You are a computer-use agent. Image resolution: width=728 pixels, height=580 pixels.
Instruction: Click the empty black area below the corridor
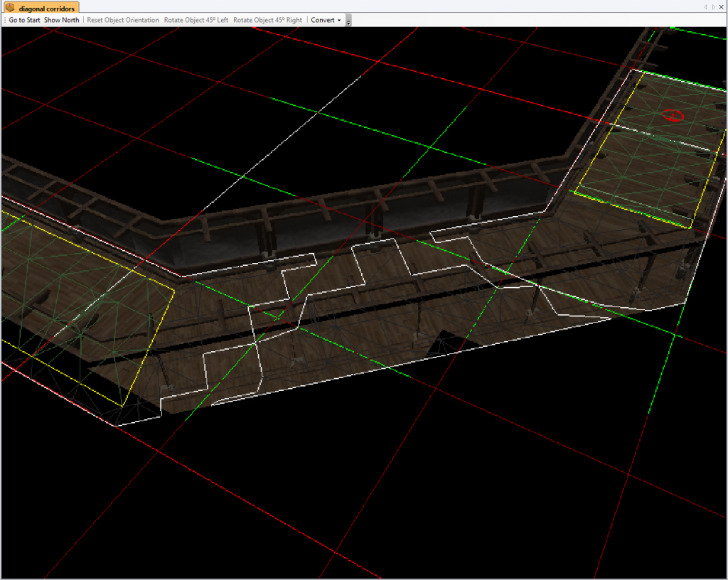pyautogui.click(x=355, y=483)
